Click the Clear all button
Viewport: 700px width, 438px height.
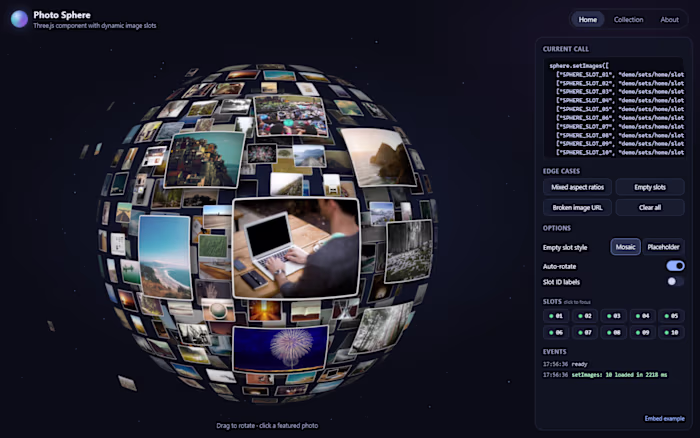tap(650, 208)
